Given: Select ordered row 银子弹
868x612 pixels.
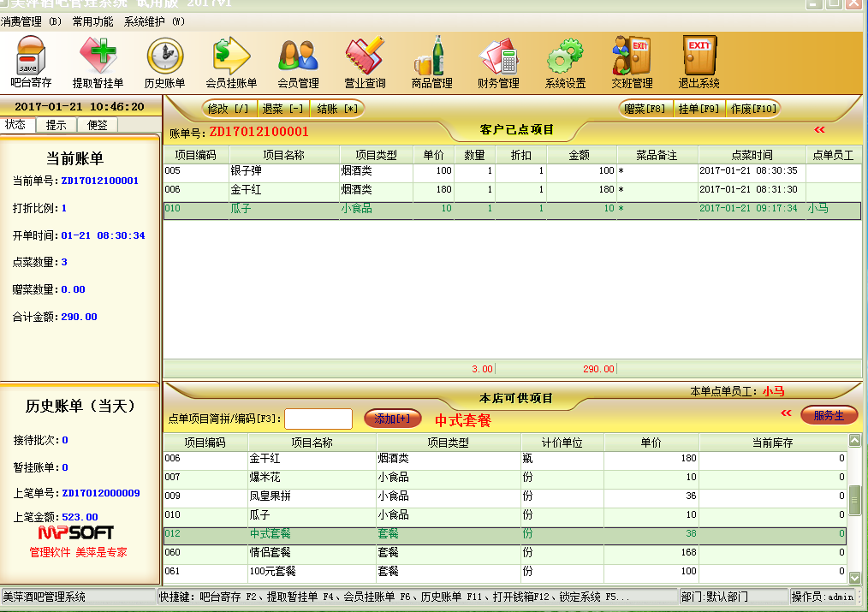Looking at the screenshot, I should (x=512, y=171).
